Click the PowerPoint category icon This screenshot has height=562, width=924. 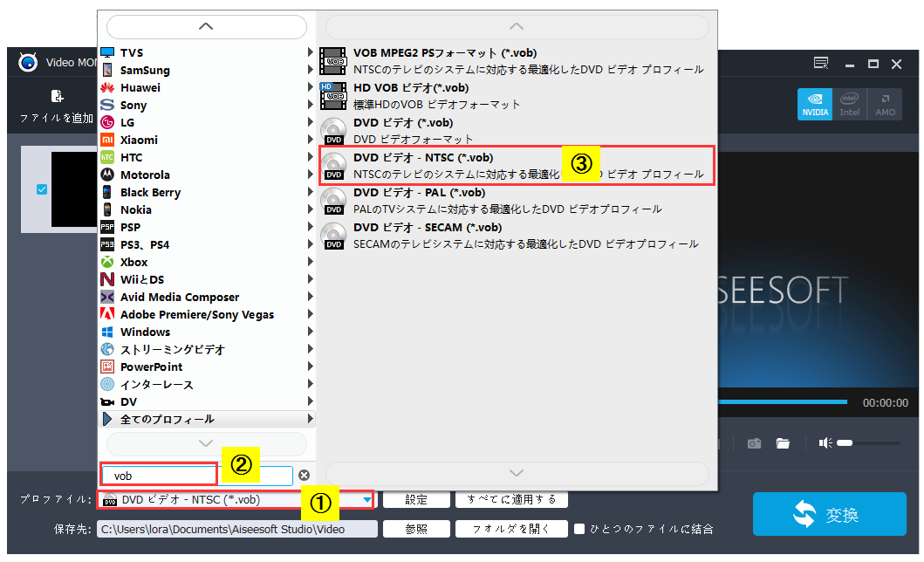(107, 367)
